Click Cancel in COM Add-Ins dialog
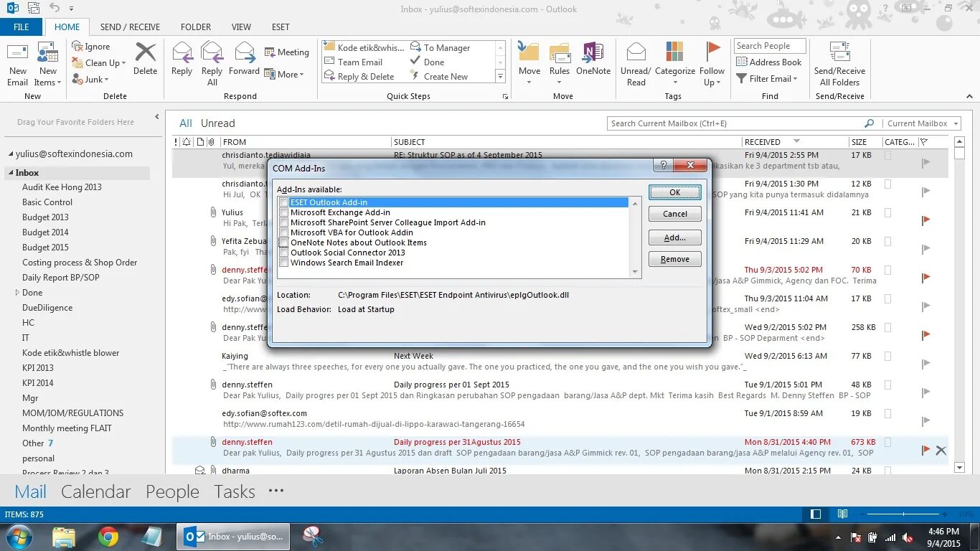 675,214
